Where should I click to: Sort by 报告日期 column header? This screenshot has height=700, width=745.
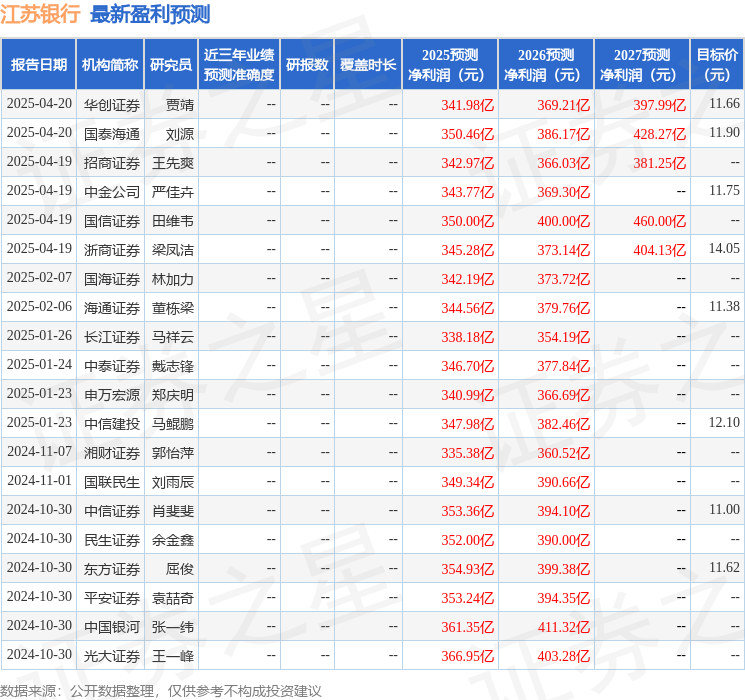(38, 65)
